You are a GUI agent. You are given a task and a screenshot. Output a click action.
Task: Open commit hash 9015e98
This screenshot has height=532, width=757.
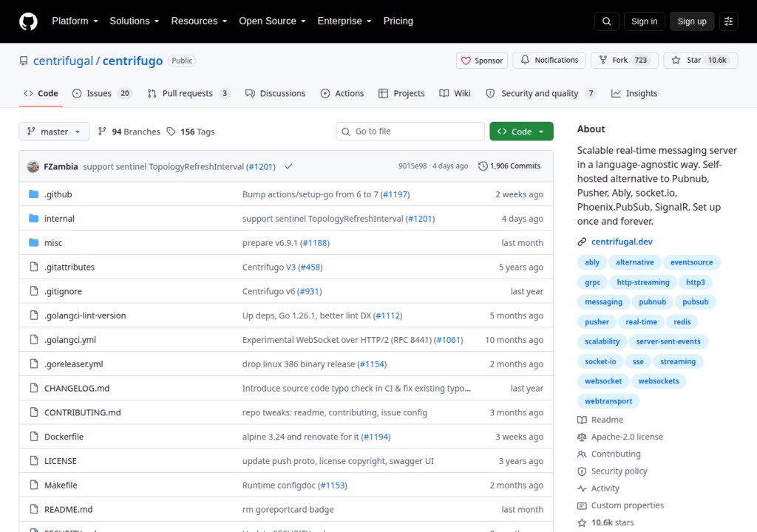click(x=413, y=166)
